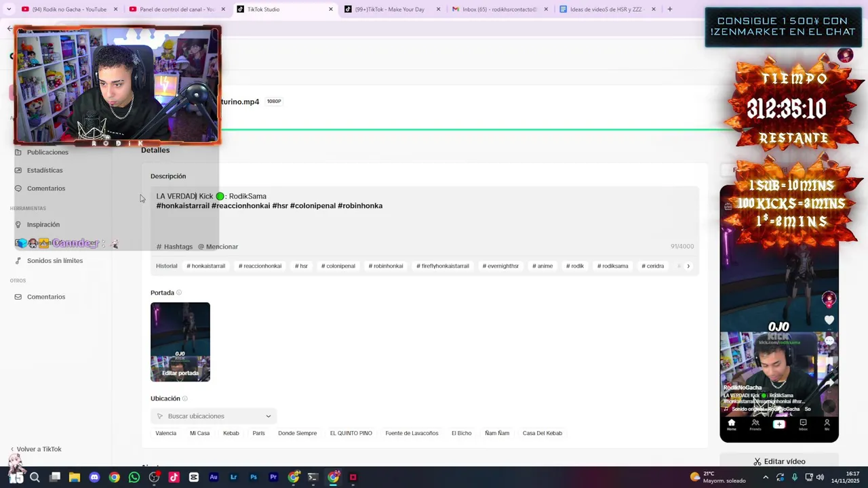Image resolution: width=868 pixels, height=488 pixels.
Task: Open OBS Studio from the taskbar
Action: tap(154, 477)
